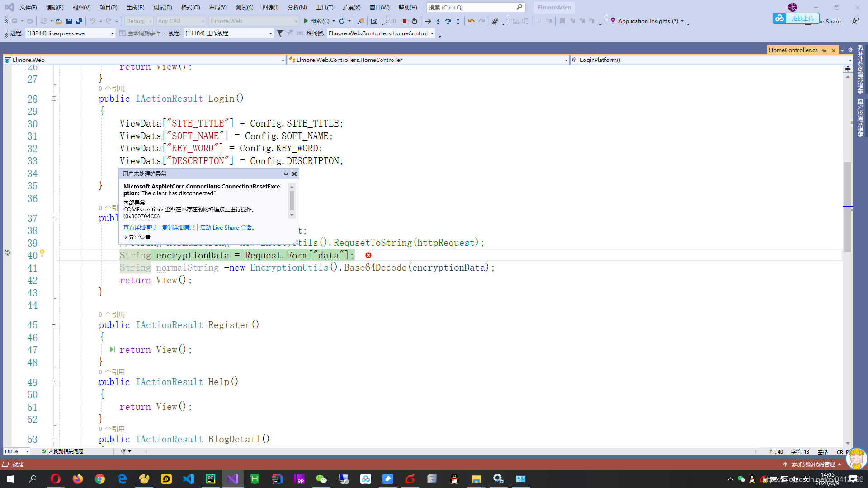Click the red error marker on line 40
This screenshot has width=868, height=488.
[x=368, y=256]
